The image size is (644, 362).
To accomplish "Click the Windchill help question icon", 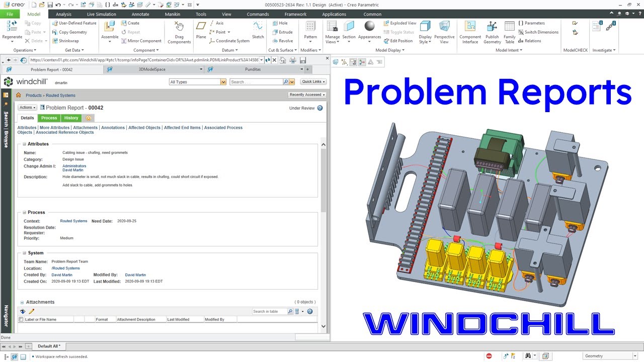I will (x=320, y=108).
